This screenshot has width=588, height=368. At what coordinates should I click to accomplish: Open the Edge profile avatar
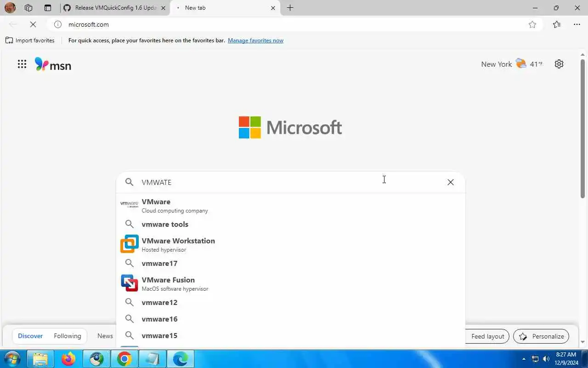(x=10, y=8)
